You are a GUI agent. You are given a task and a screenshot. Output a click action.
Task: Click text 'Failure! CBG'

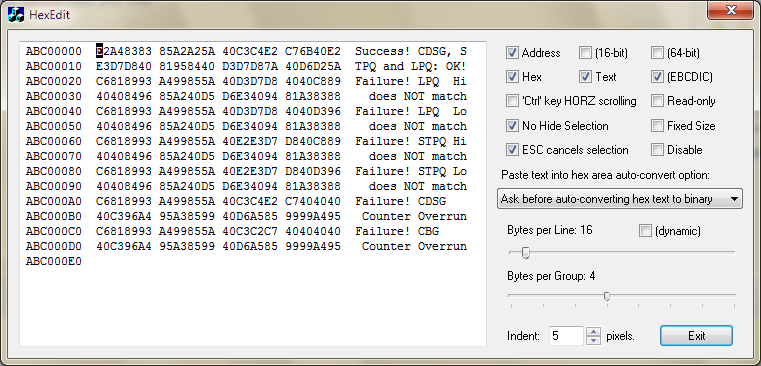pos(397,231)
